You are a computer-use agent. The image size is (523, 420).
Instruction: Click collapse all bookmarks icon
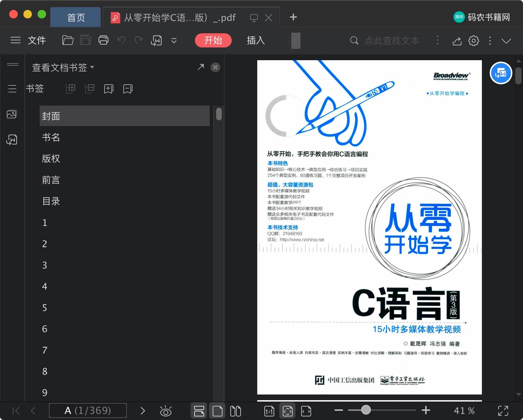90,89
